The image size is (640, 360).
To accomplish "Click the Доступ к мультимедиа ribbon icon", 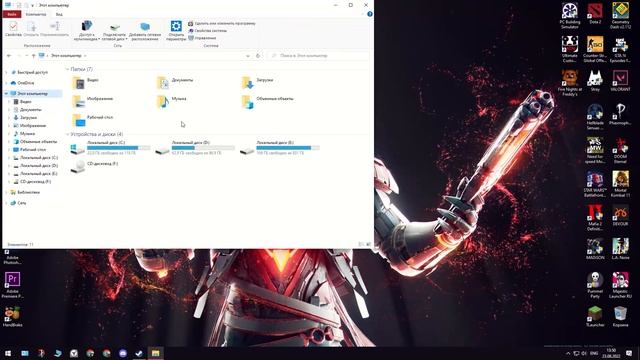I will pos(87,26).
